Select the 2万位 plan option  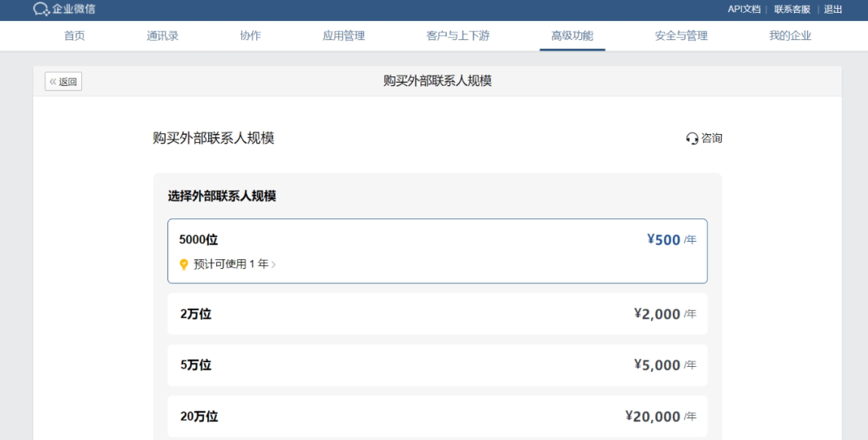pos(437,314)
